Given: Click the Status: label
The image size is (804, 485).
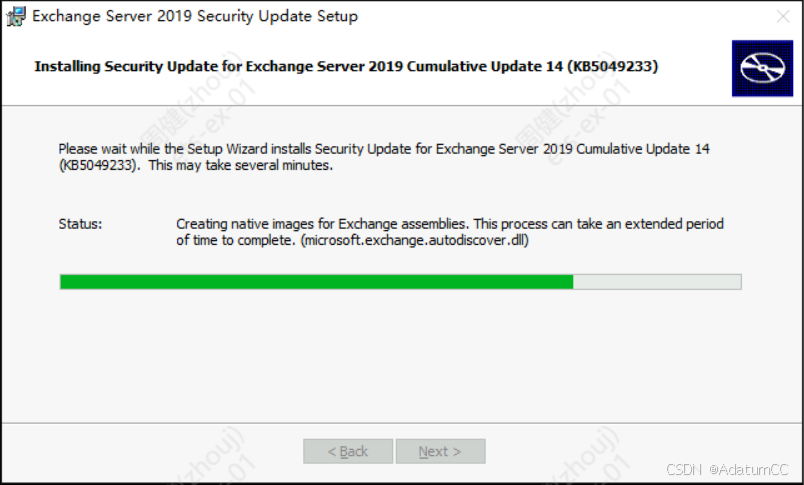Looking at the screenshot, I should click(x=80, y=224).
